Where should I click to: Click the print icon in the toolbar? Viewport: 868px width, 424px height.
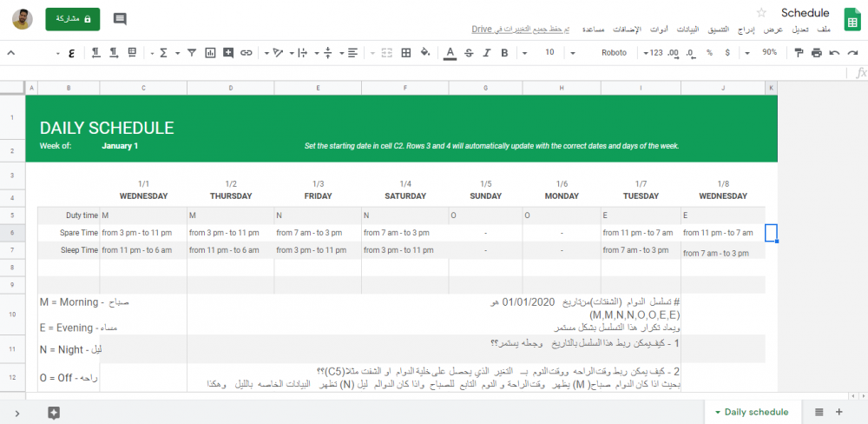(x=817, y=53)
